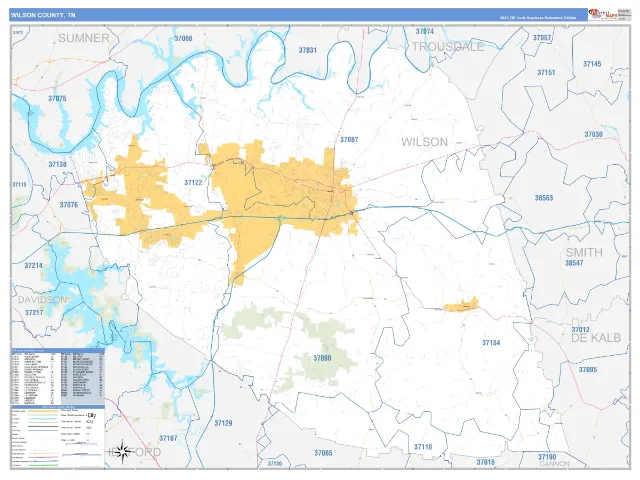Click ZIP code label 37167
Image resolution: width=640 pixels, height=480 pixels.
168,438
